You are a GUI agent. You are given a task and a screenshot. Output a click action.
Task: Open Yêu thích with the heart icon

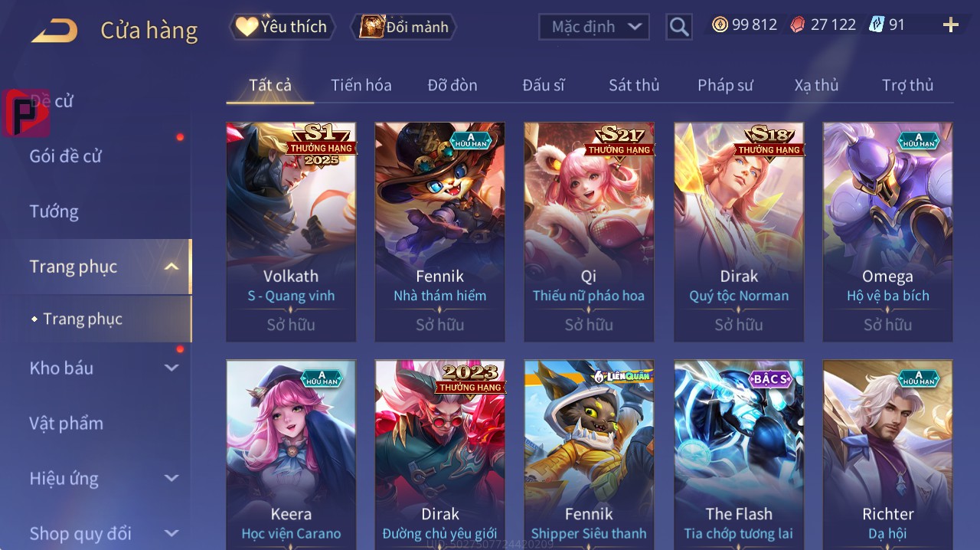[282, 27]
